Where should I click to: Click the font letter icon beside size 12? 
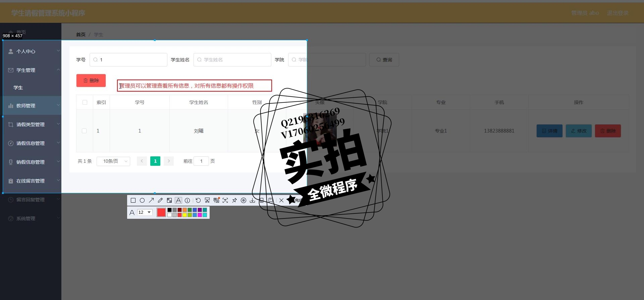132,212
